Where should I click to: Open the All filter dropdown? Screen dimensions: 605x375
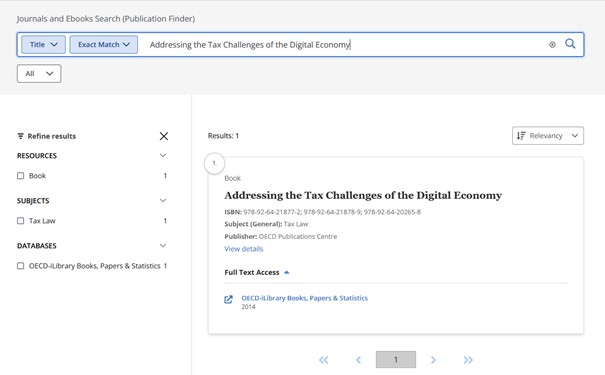39,74
